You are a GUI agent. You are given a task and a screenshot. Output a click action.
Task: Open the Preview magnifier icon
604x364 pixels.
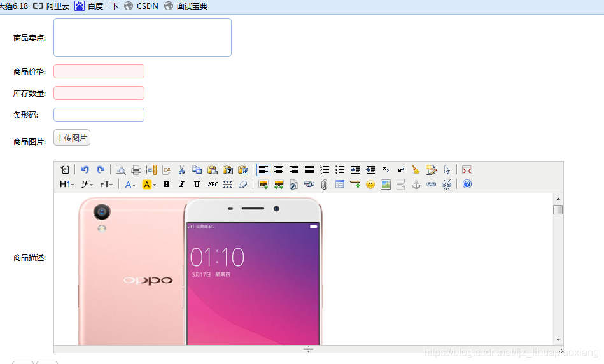click(x=120, y=169)
